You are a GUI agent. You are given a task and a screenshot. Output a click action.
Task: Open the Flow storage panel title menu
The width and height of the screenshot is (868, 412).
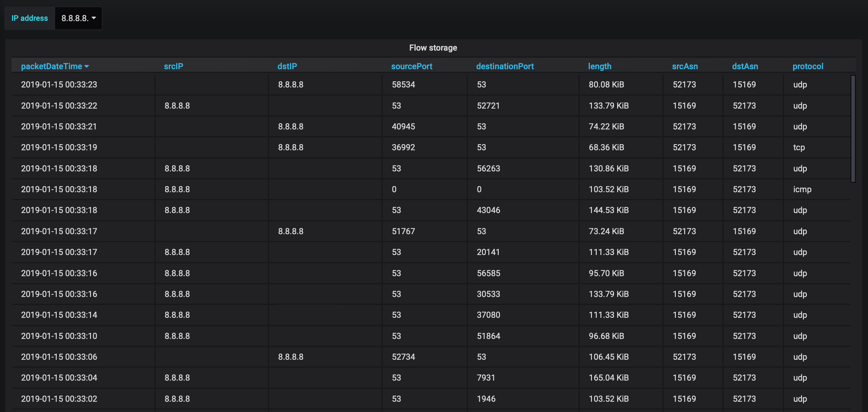coord(433,48)
